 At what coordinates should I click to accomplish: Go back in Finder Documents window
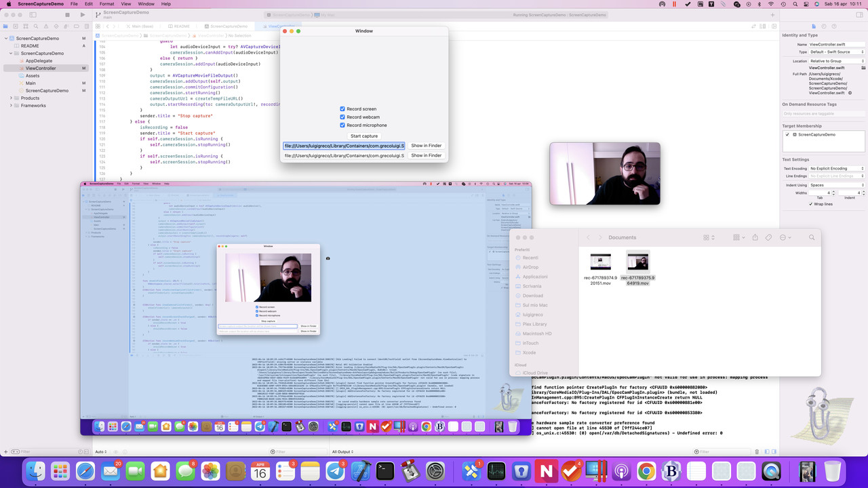[x=588, y=237]
